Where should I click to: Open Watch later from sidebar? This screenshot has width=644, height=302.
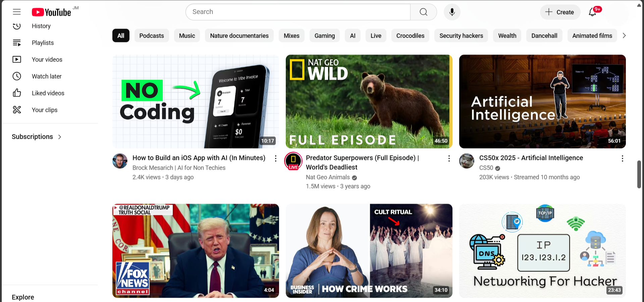pos(47,76)
